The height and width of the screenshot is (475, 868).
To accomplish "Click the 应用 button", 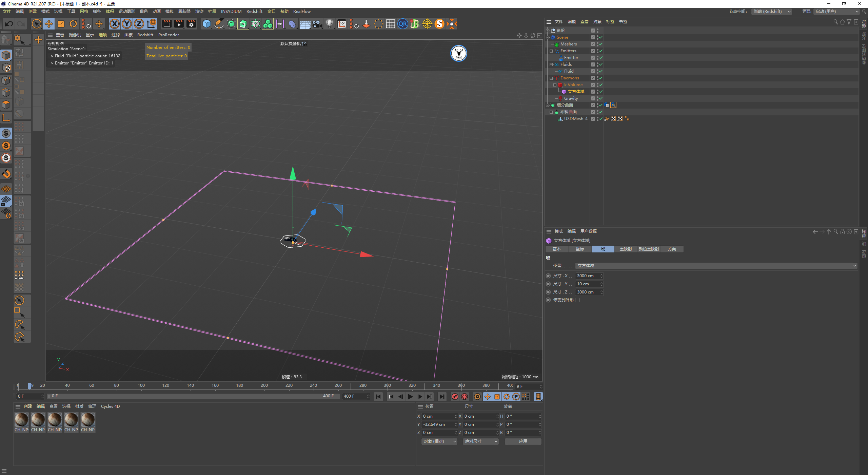I will pyautogui.click(x=523, y=441).
